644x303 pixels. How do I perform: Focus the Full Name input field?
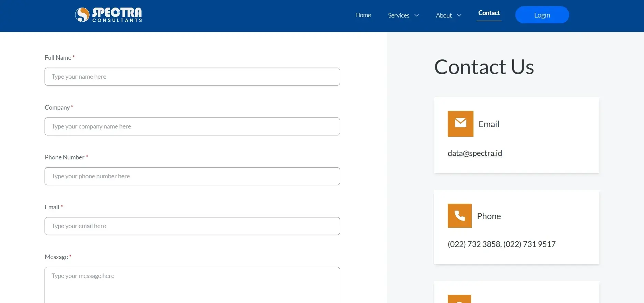pyautogui.click(x=192, y=77)
